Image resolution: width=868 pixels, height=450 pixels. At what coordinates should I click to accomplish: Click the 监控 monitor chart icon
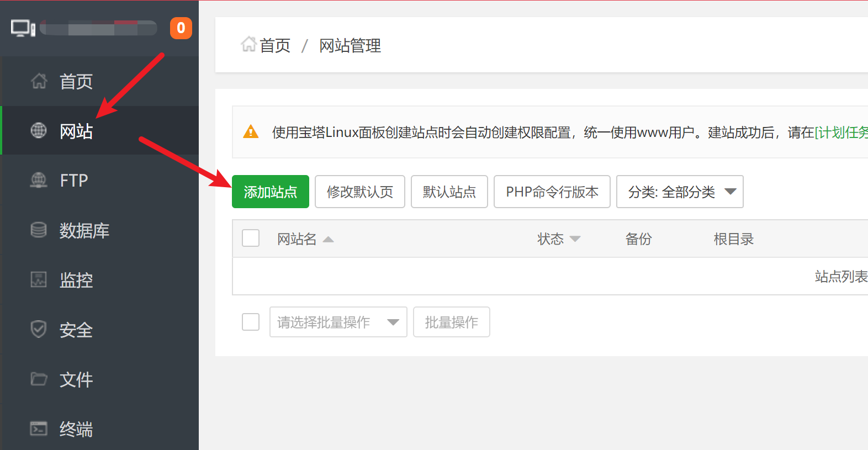coord(39,279)
